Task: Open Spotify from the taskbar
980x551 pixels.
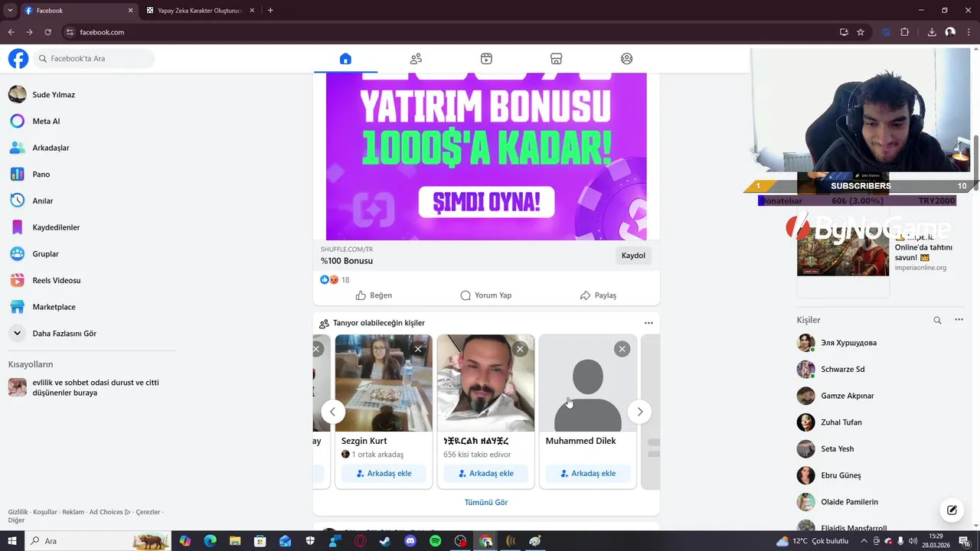Action: tap(435, 541)
